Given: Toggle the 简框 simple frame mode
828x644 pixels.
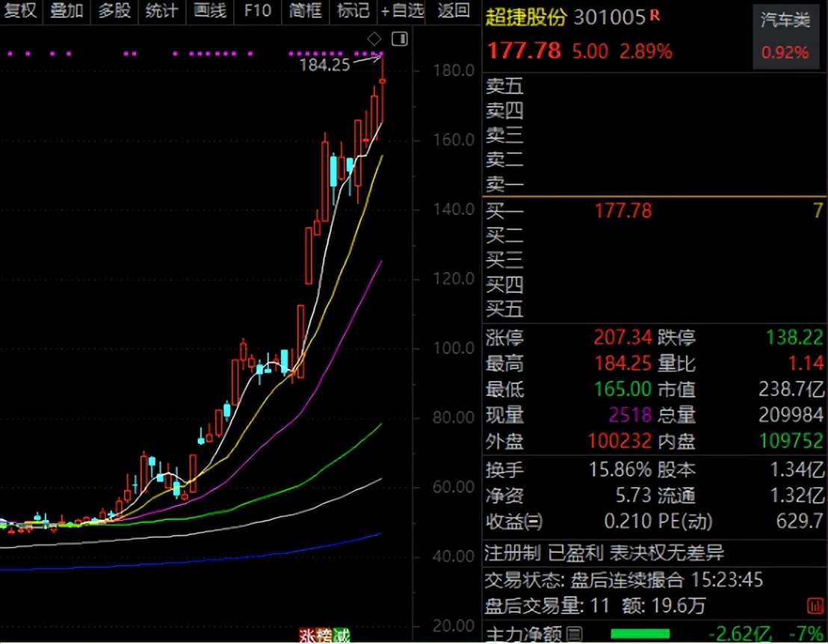Looking at the screenshot, I should (x=305, y=10).
